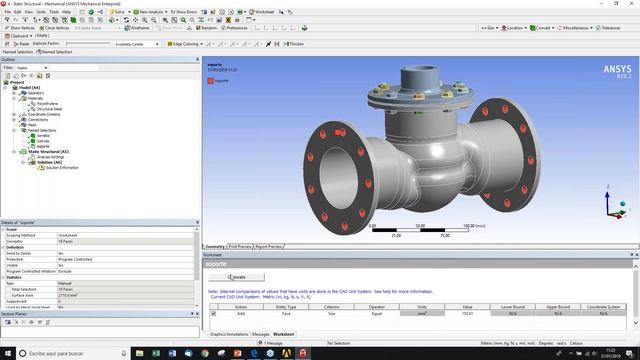This screenshot has width=640, height=360.
Task: Toggle Show Vertices option
Action: coord(20,28)
